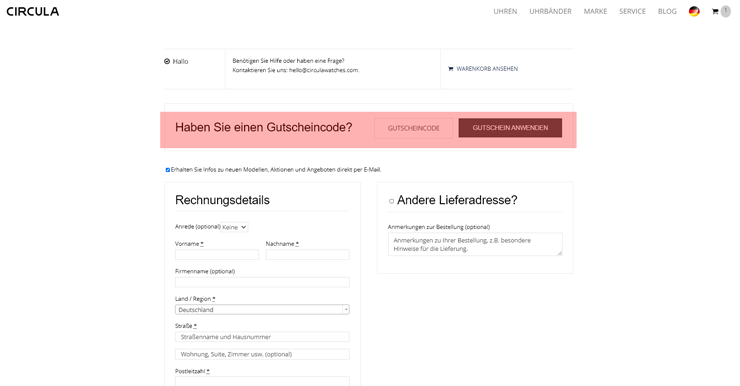Click the Gutscheincode input field

(413, 128)
